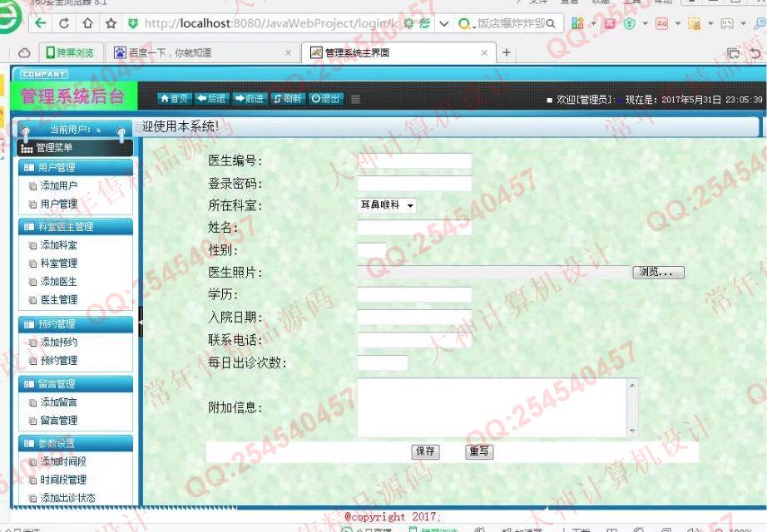Click the 前进 toolbar button
Viewport: 767px width, 532px height.
click(250, 99)
